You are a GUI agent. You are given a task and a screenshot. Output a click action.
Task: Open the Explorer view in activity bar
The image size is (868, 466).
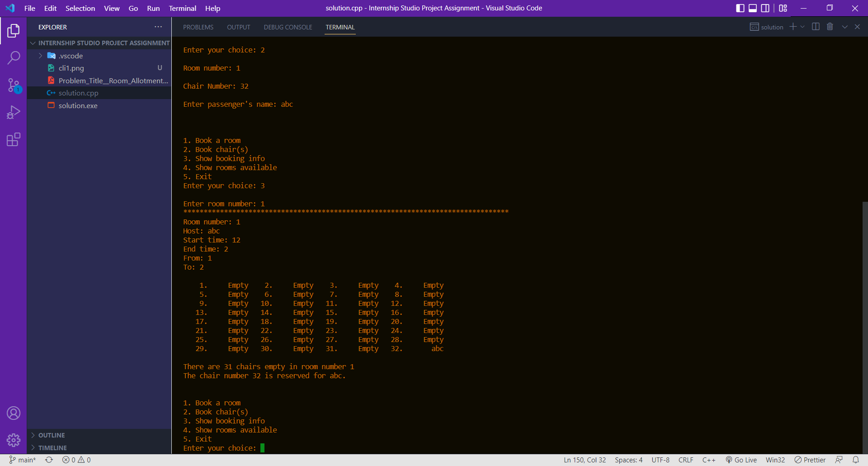pyautogui.click(x=14, y=31)
